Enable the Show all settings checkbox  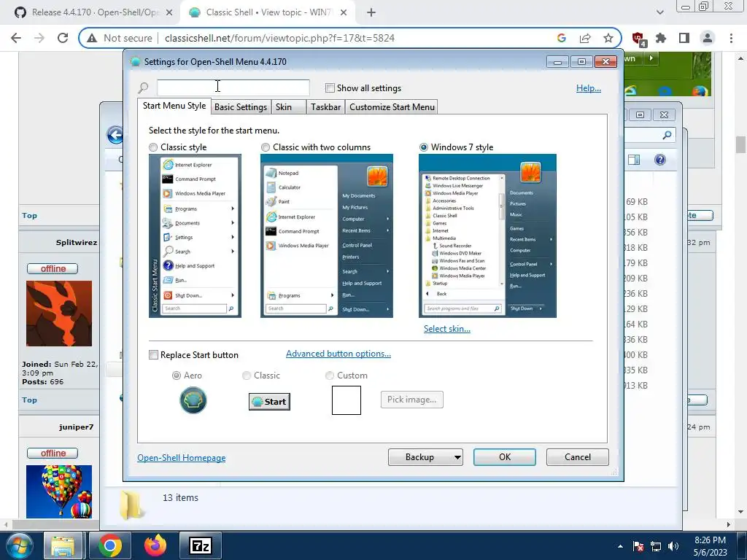pos(330,87)
